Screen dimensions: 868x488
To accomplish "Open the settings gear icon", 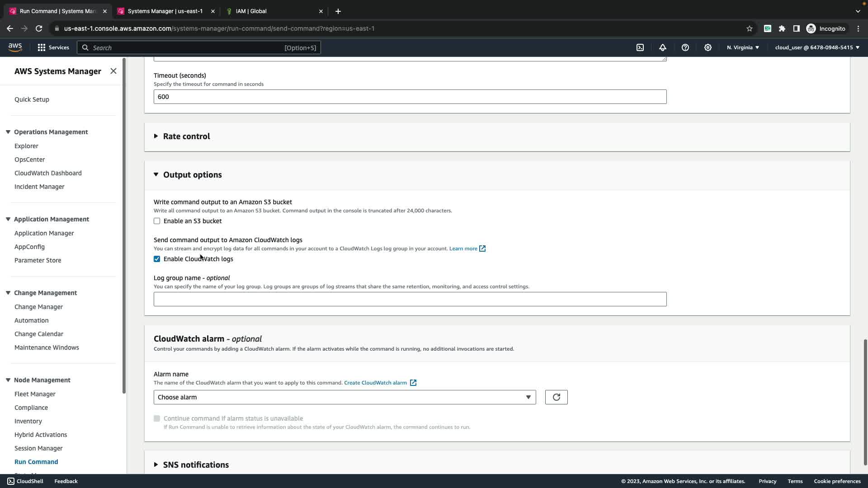I will (708, 47).
